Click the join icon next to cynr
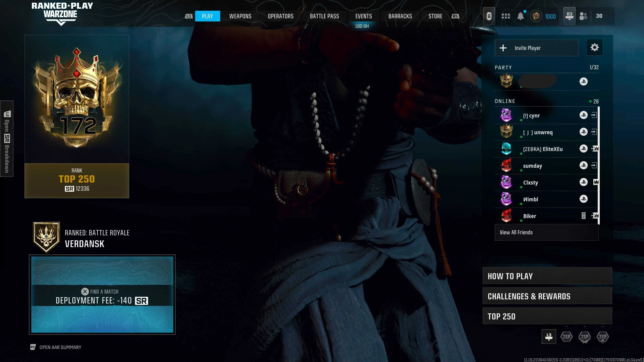Image resolution: width=644 pixels, height=362 pixels. coord(594,115)
